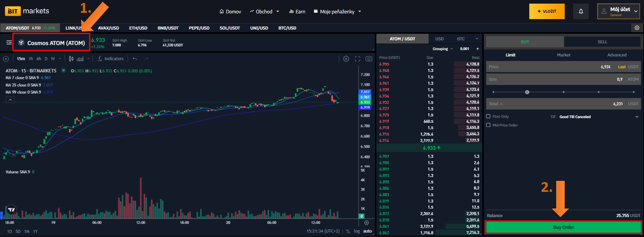Click the yellow VLOŽIŤ deposit button
This screenshot has height=237, width=644.
click(x=546, y=11)
